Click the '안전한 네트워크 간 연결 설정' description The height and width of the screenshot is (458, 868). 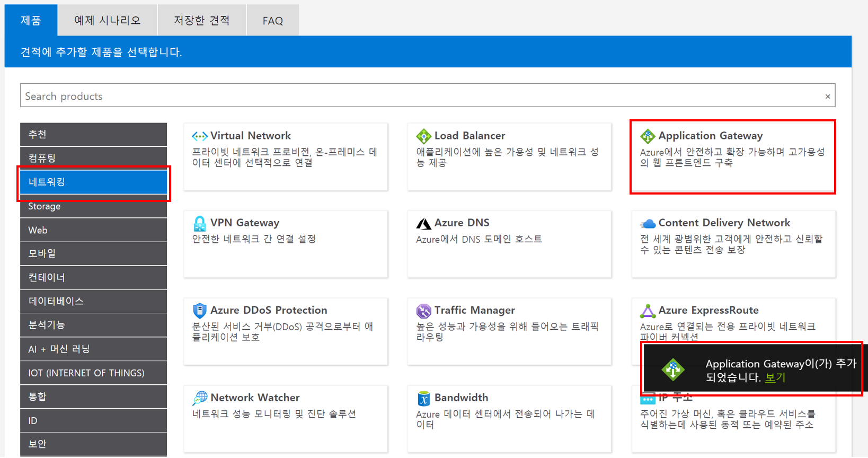(x=254, y=239)
